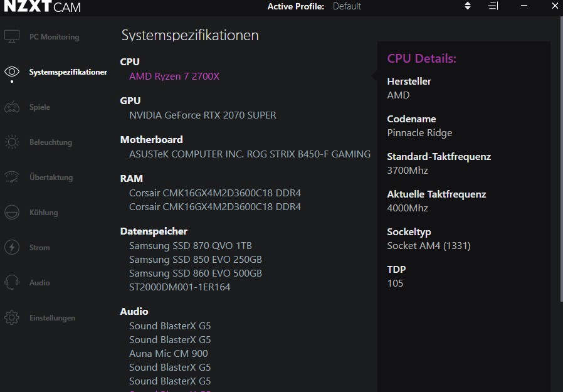
Task: Open the Übertaktung gauge icon
Action: (x=12, y=177)
